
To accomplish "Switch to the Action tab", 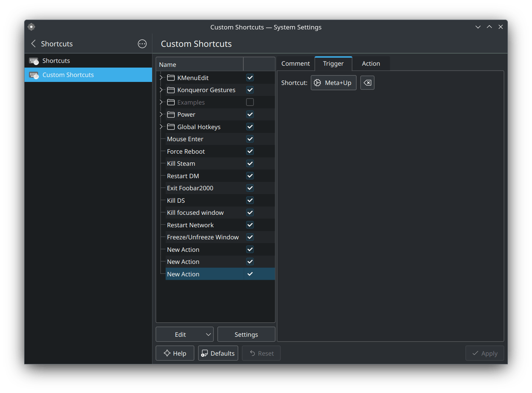I will pos(371,63).
